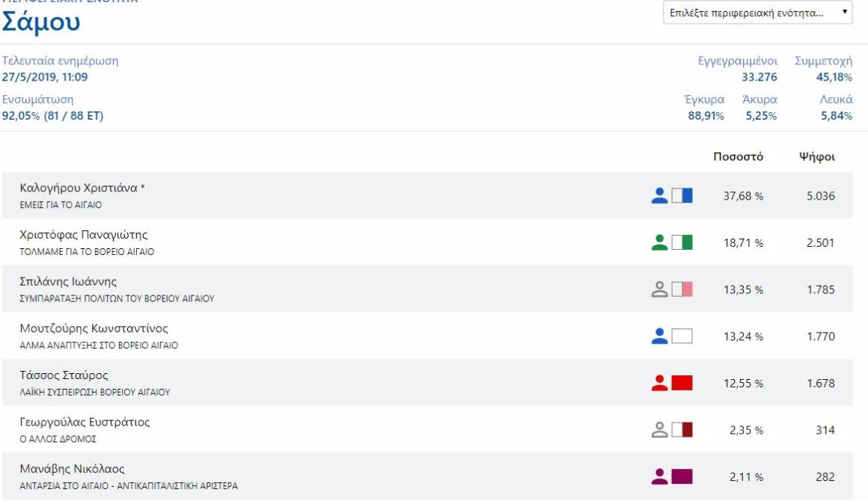Click the vote count 1.785
868x501 pixels.
(x=820, y=290)
